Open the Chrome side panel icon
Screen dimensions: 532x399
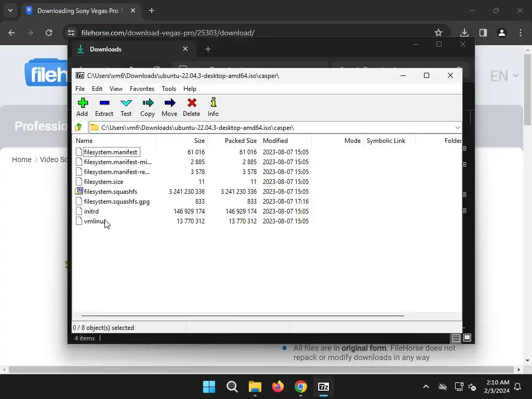(483, 33)
